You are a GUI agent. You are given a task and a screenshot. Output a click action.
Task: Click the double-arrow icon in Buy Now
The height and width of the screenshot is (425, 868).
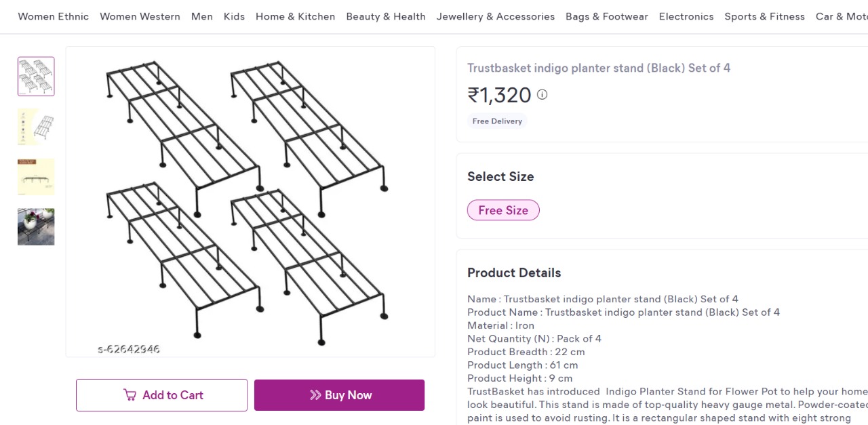[315, 395]
